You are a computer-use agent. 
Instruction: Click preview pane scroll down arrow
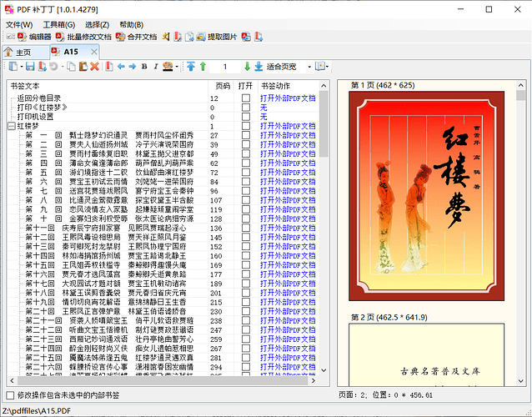click(521, 381)
